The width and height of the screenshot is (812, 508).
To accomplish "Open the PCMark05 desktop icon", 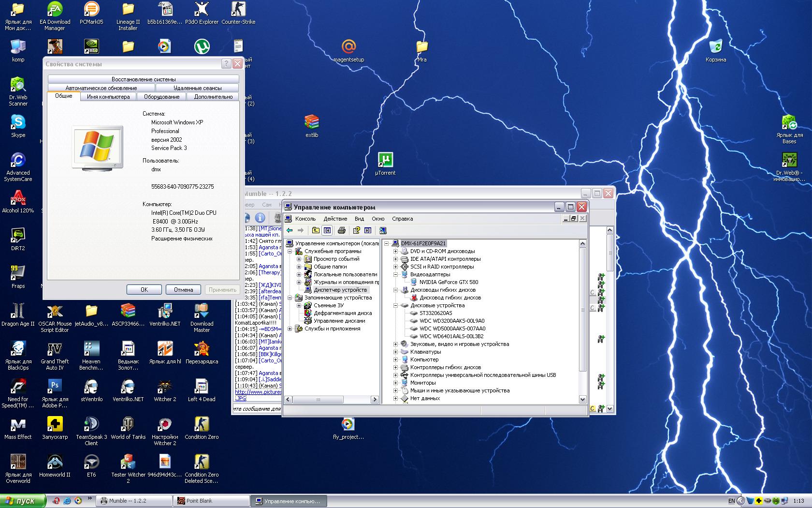I will (x=91, y=13).
